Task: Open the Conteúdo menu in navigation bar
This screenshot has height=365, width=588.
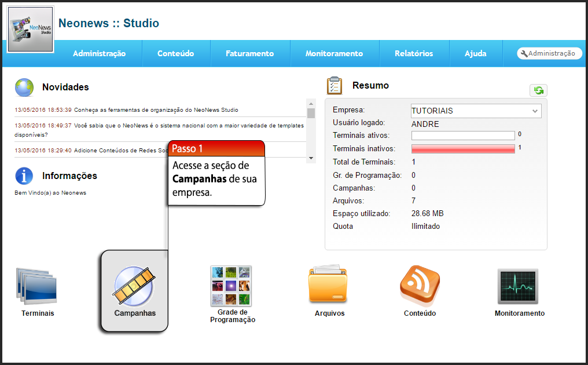Action: pyautogui.click(x=175, y=53)
